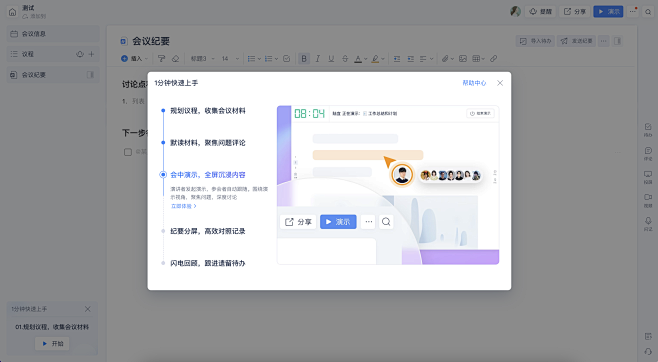Click the top bar 分享 button
The image size is (658, 362).
point(575,11)
